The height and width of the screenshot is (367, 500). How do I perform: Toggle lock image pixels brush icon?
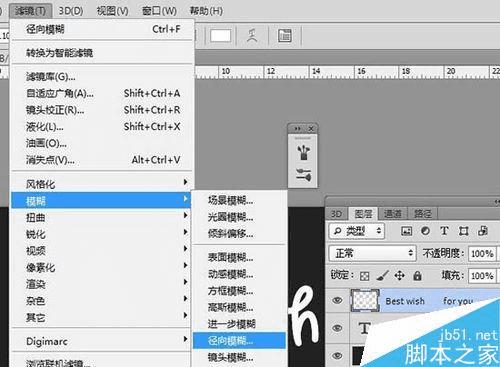tap(382, 276)
